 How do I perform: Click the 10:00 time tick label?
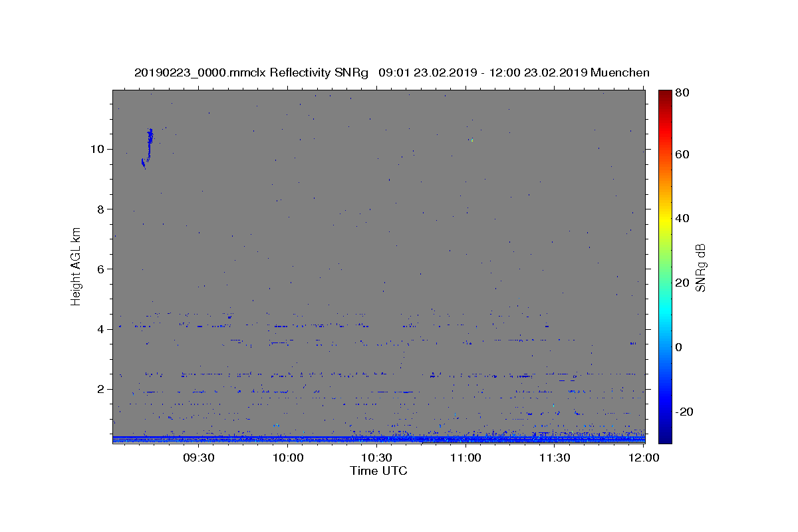(x=287, y=458)
